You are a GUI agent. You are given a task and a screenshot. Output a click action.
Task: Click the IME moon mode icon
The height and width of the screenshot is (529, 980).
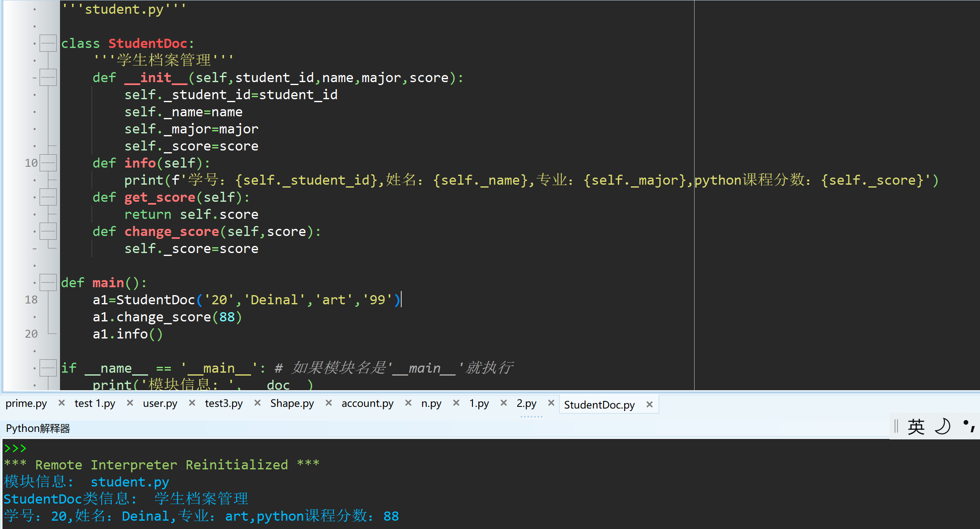tap(942, 427)
